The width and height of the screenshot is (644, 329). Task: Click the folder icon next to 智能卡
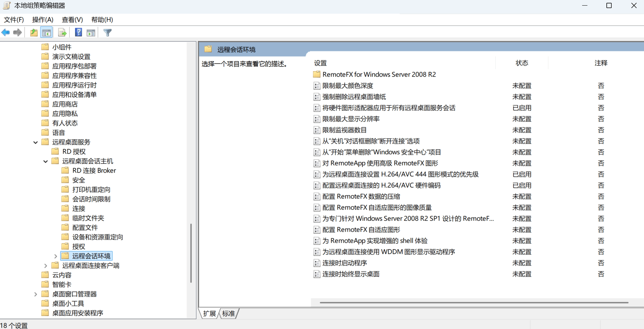45,284
